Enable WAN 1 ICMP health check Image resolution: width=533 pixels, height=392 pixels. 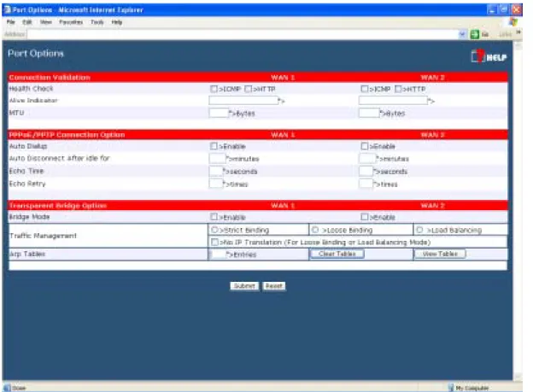214,89
